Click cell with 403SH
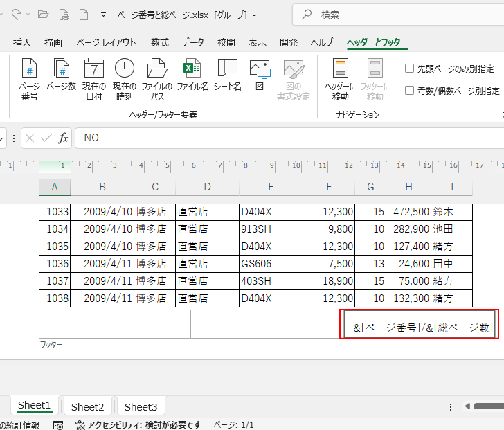 tap(271, 281)
